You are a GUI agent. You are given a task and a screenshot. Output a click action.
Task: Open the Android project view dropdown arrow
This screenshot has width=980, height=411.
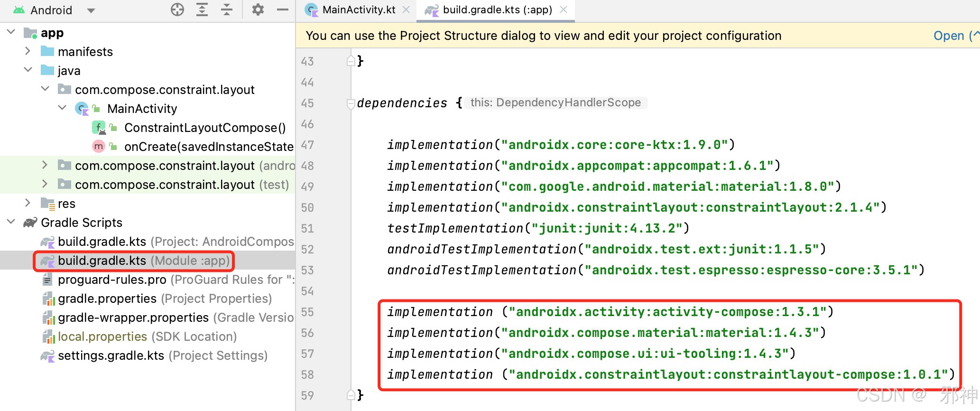coord(91,10)
